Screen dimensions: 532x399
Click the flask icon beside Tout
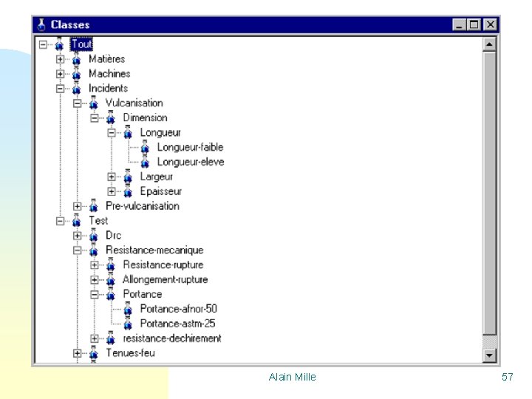click(59, 44)
